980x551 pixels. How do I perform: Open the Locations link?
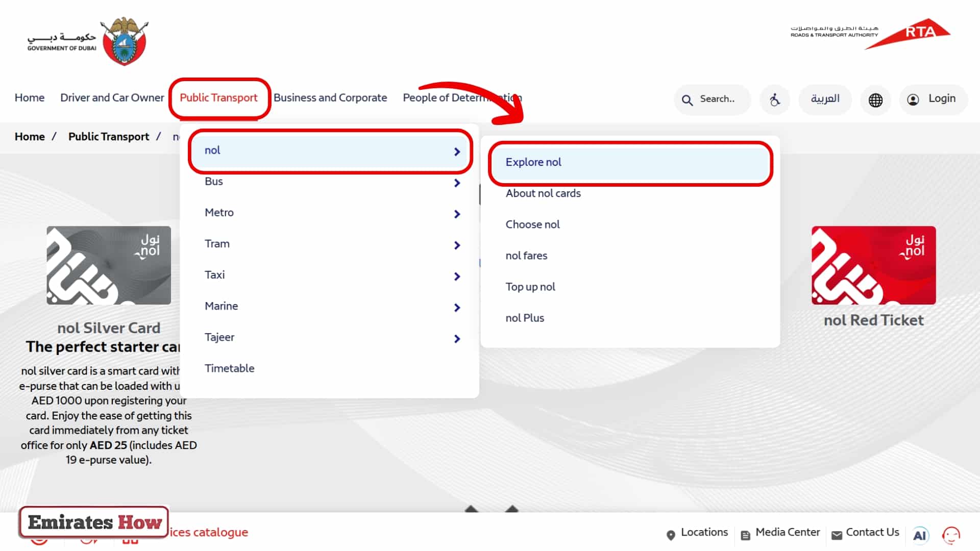coord(704,532)
